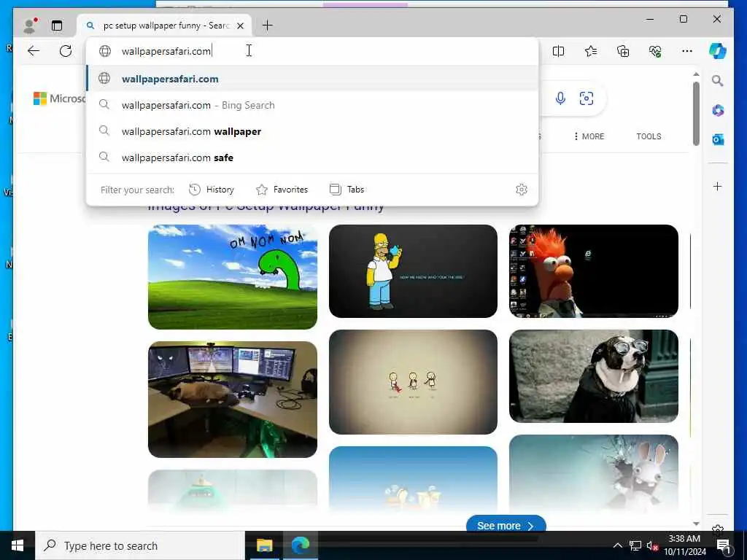
Task: Click TOOLS in Bing menu
Action: click(x=649, y=136)
